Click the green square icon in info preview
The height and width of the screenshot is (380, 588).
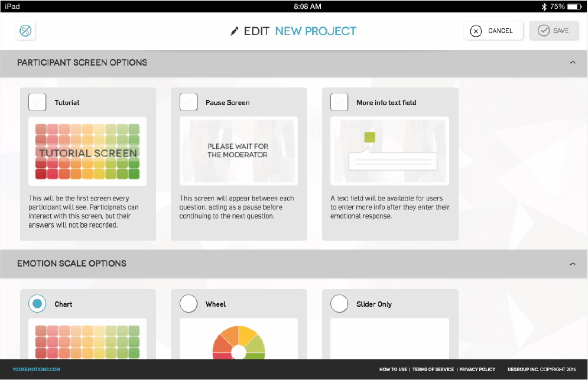click(x=370, y=138)
